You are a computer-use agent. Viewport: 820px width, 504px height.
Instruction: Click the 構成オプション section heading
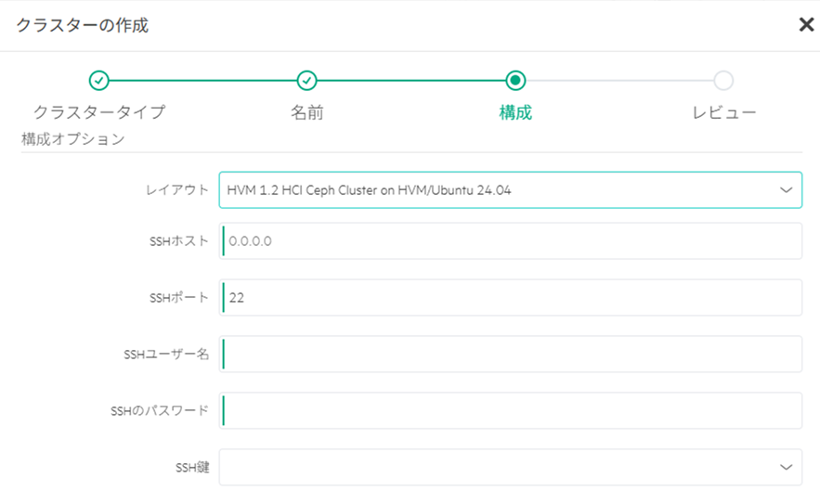[x=72, y=139]
